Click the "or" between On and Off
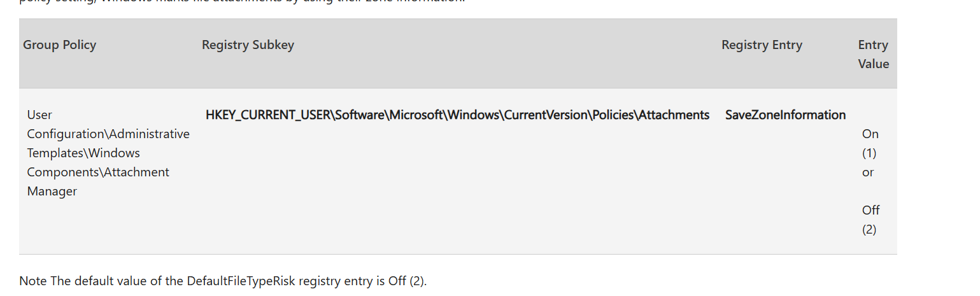This screenshot has width=980, height=296. point(868,173)
